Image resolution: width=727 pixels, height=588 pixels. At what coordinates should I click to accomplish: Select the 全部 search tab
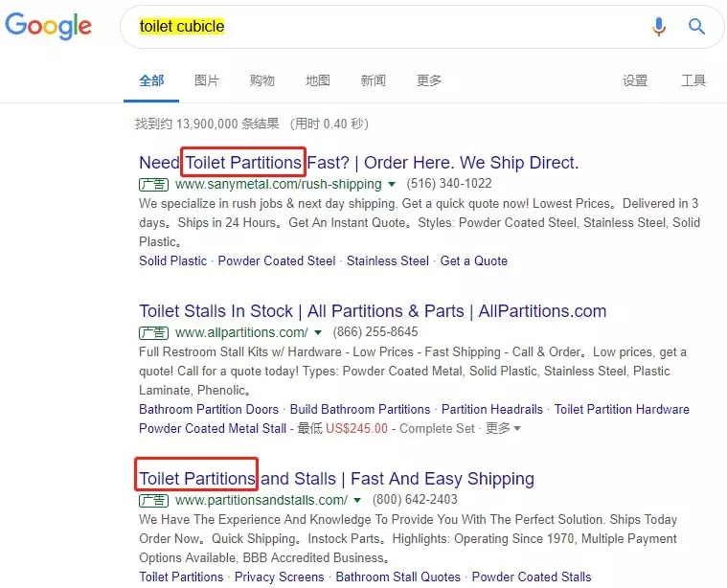click(x=151, y=80)
